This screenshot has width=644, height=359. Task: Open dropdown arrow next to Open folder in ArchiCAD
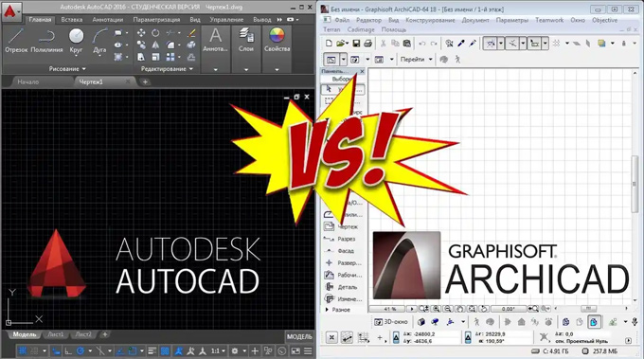(347, 44)
